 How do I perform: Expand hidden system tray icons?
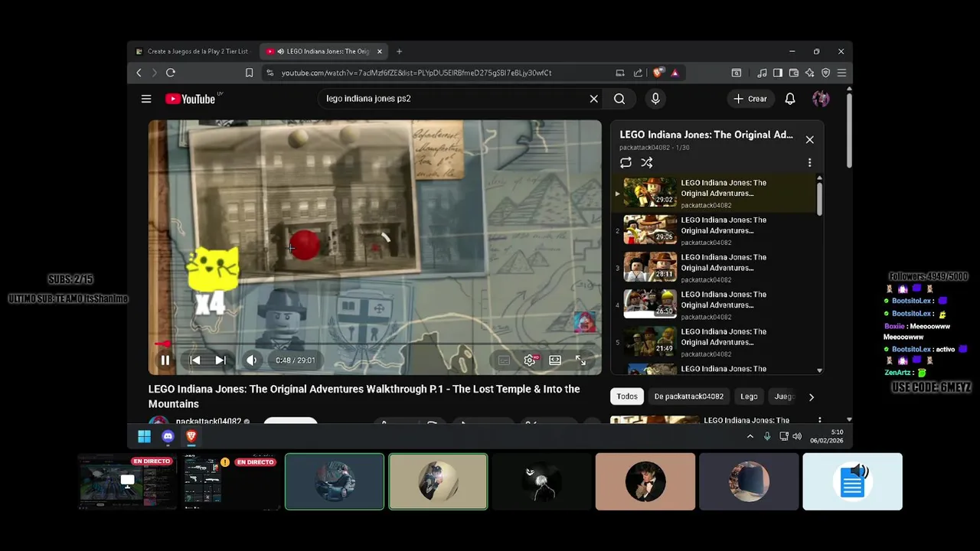click(750, 436)
